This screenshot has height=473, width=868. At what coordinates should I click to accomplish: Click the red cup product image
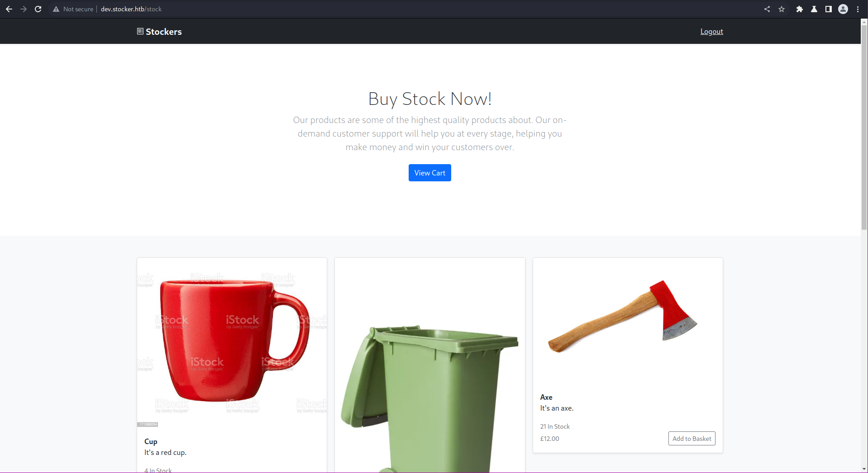click(x=232, y=342)
